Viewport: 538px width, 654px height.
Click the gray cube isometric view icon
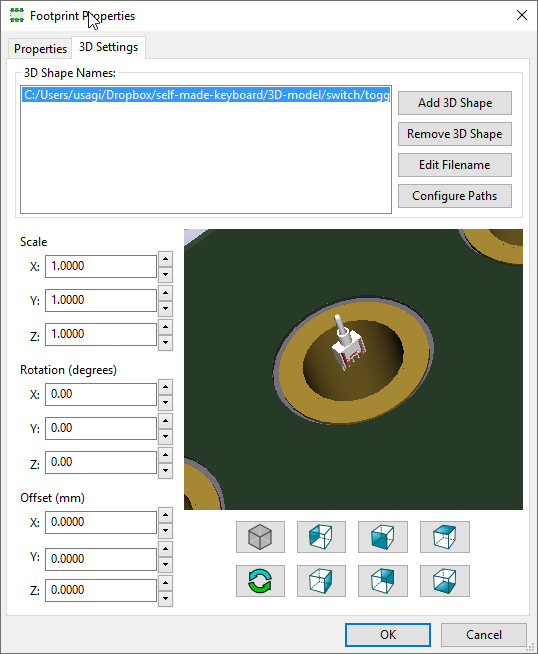tap(260, 537)
